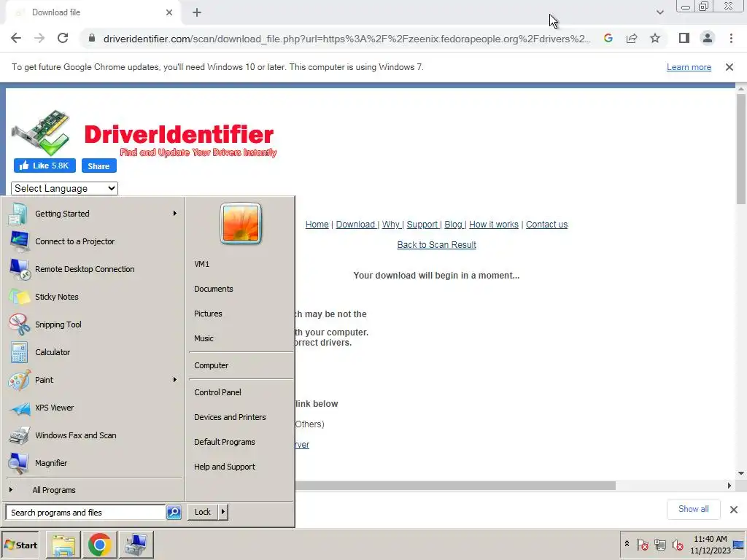This screenshot has width=747, height=560.
Task: Select the Download file tab
Action: tap(90, 12)
